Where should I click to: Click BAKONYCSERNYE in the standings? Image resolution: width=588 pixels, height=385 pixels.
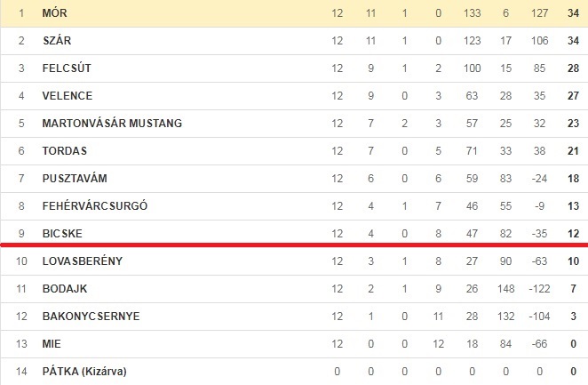click(91, 316)
